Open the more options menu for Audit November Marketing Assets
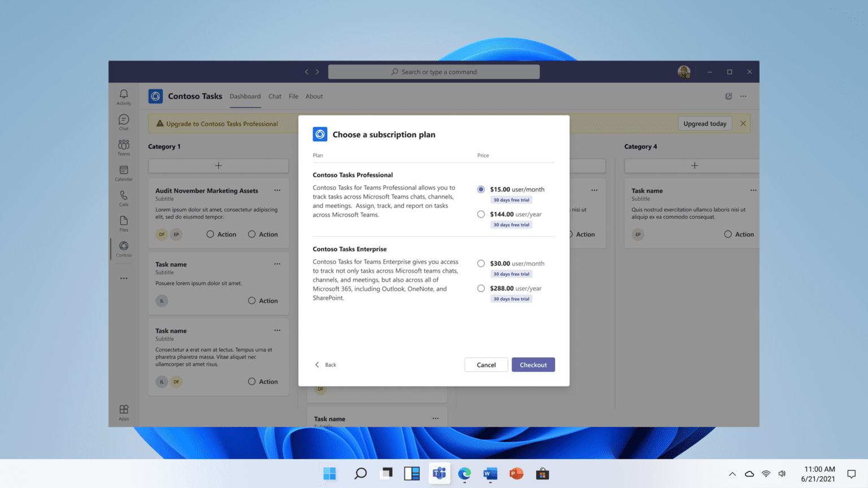868x488 pixels. pyautogui.click(x=277, y=190)
